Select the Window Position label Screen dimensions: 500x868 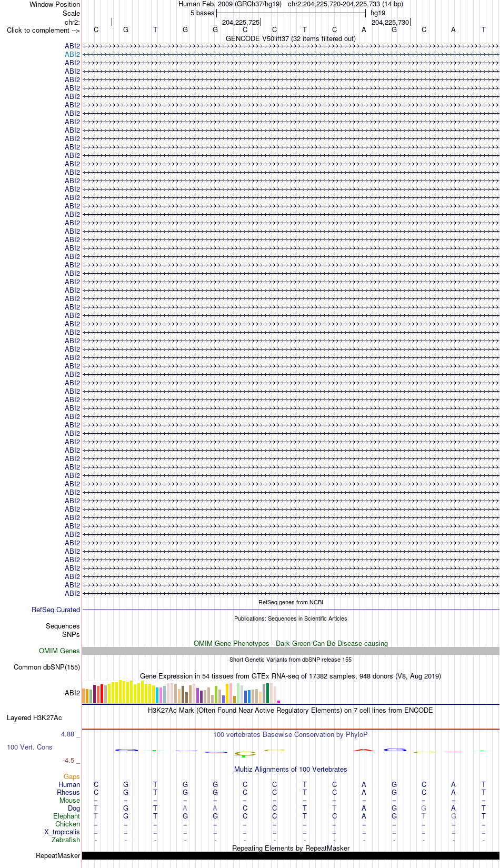coord(55,4)
